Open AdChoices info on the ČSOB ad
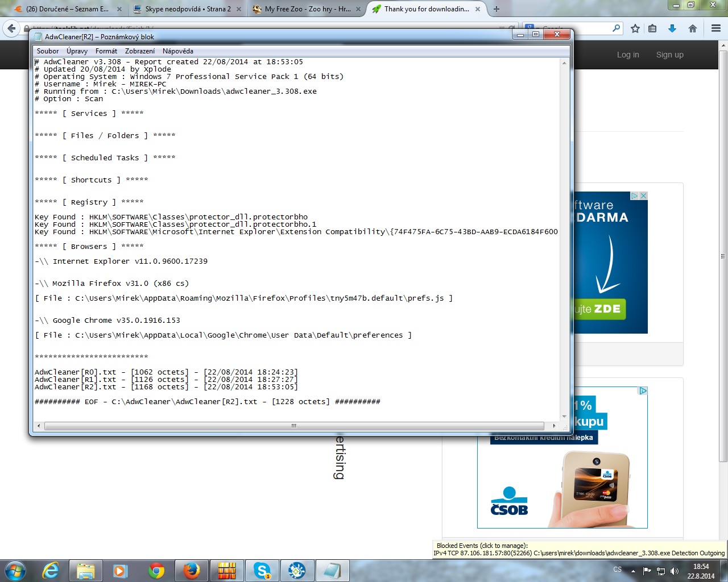The width and height of the screenshot is (728, 582). point(643,391)
